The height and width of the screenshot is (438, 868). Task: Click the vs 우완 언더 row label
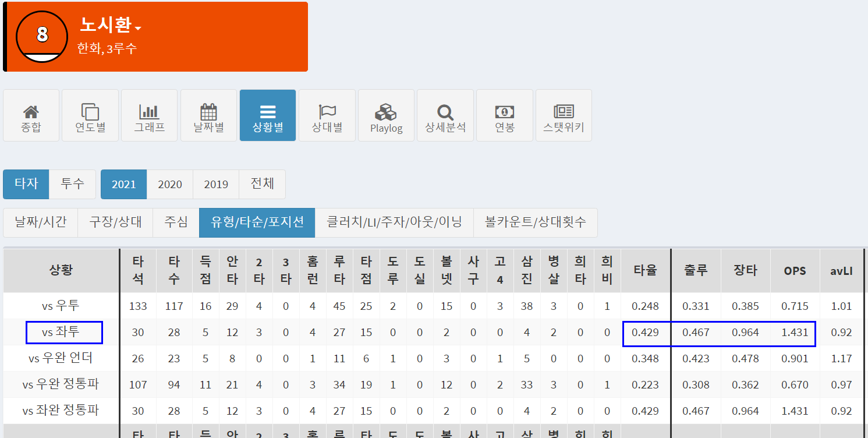[x=61, y=358]
